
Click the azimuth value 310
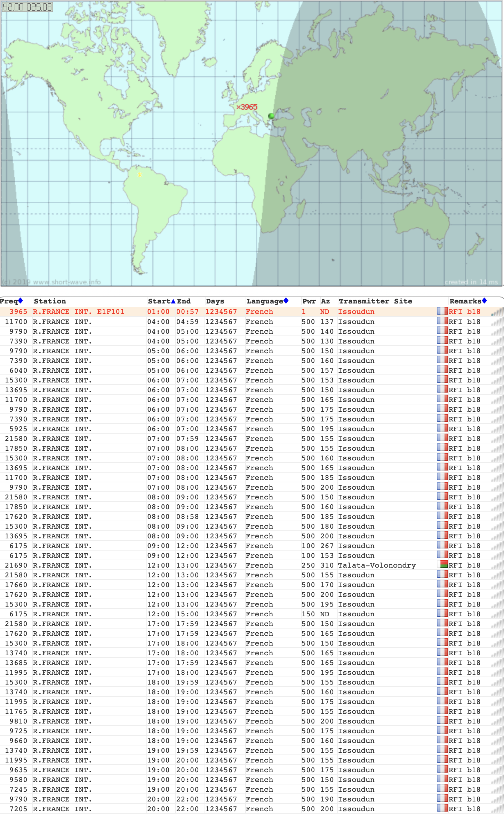pyautogui.click(x=327, y=565)
